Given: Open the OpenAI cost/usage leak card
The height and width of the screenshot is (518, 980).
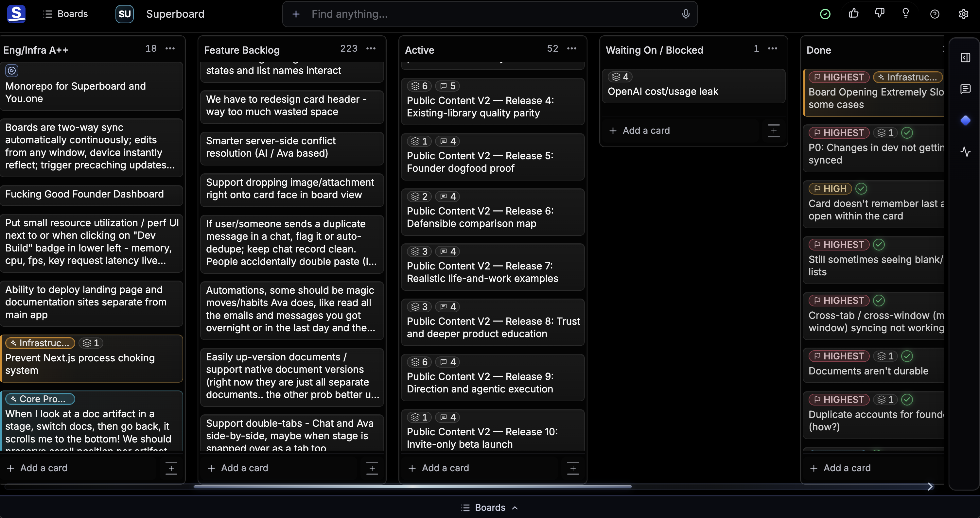Looking at the screenshot, I should [x=693, y=86].
